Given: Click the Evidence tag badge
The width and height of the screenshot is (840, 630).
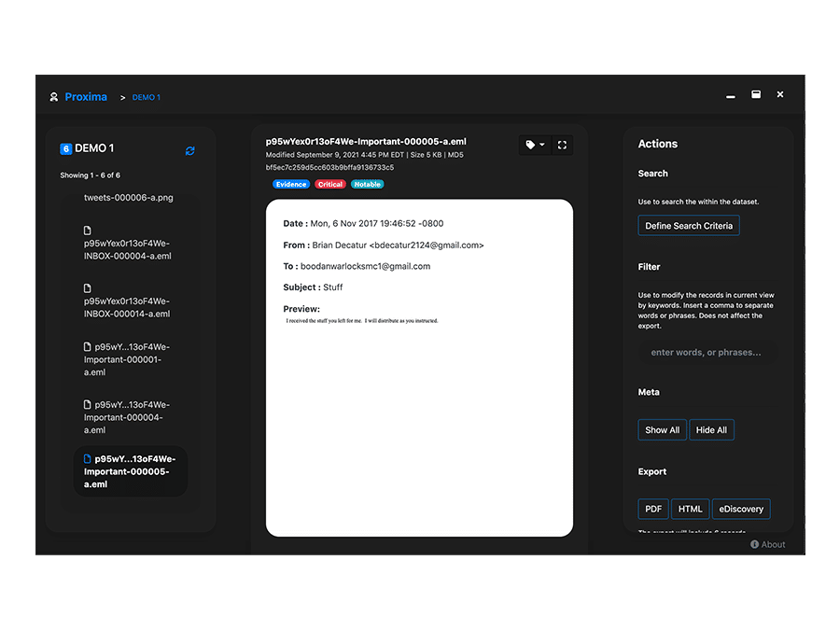Looking at the screenshot, I should click(291, 184).
